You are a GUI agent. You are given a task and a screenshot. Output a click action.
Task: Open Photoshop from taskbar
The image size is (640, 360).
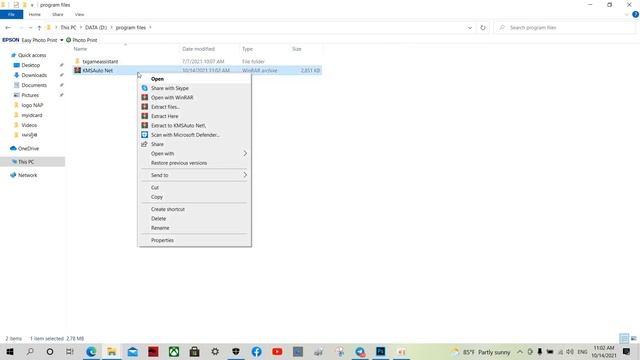point(380,351)
